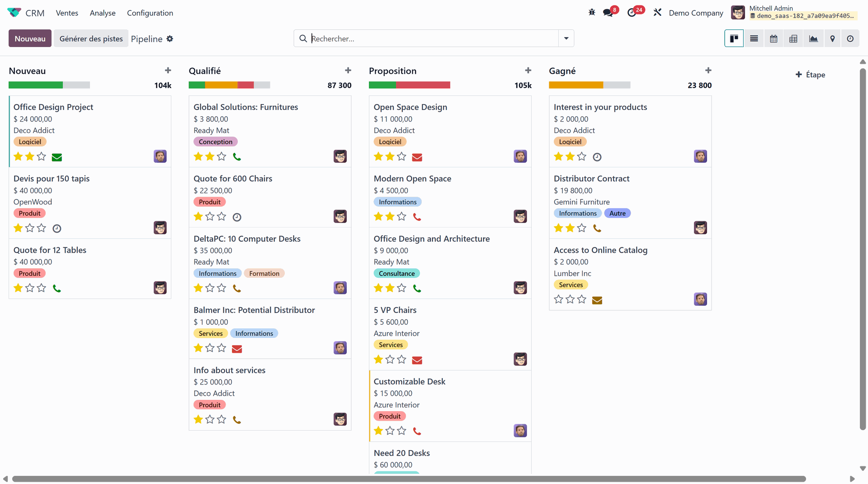Filter Gagné column by orange progress segment

click(576, 85)
